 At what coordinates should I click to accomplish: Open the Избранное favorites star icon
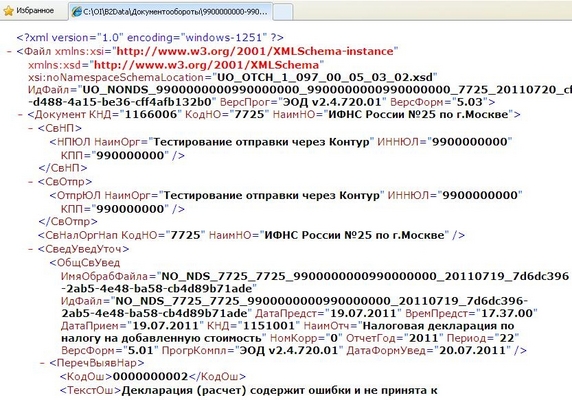pos(8,11)
